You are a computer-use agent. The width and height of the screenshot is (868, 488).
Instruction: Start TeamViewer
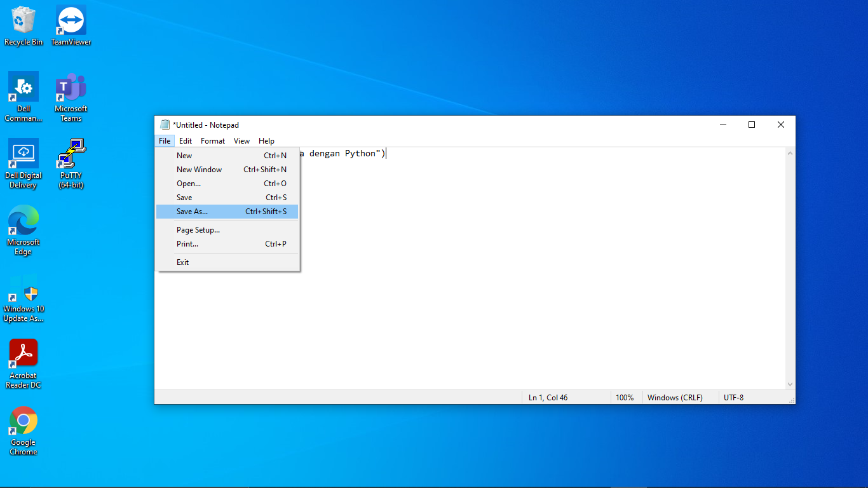70,19
